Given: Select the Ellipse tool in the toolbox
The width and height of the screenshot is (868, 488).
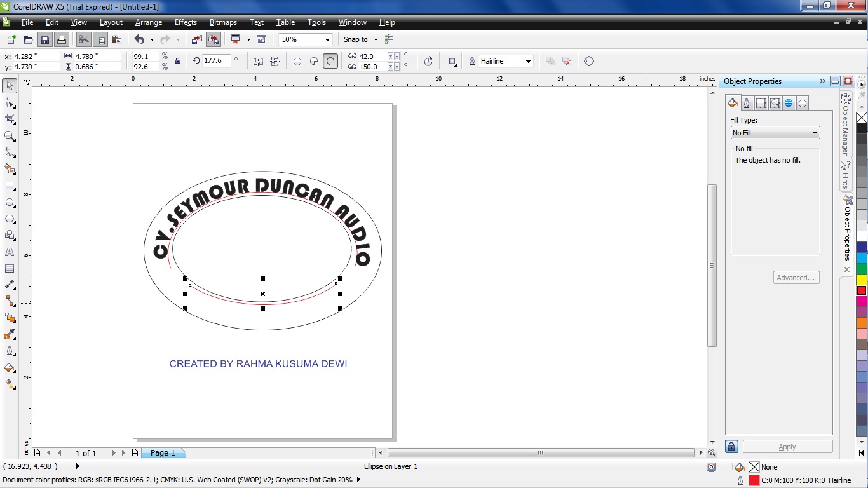Looking at the screenshot, I should click(x=10, y=202).
